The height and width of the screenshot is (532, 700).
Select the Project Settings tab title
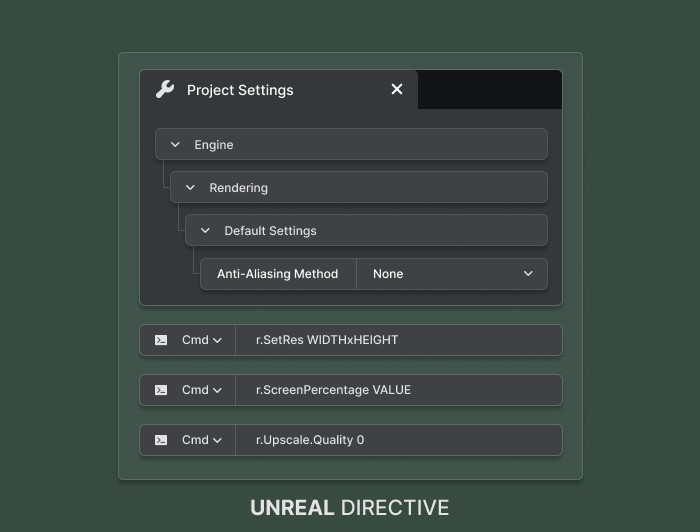(240, 90)
